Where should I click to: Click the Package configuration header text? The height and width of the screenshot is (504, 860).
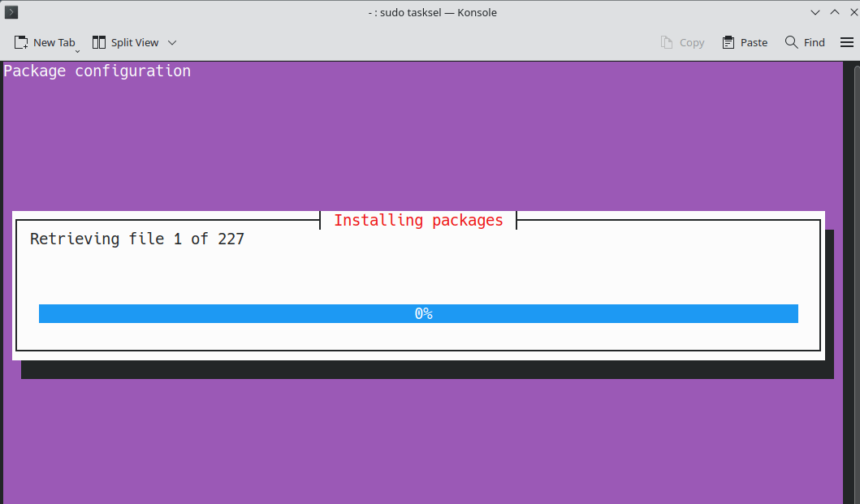click(x=97, y=71)
